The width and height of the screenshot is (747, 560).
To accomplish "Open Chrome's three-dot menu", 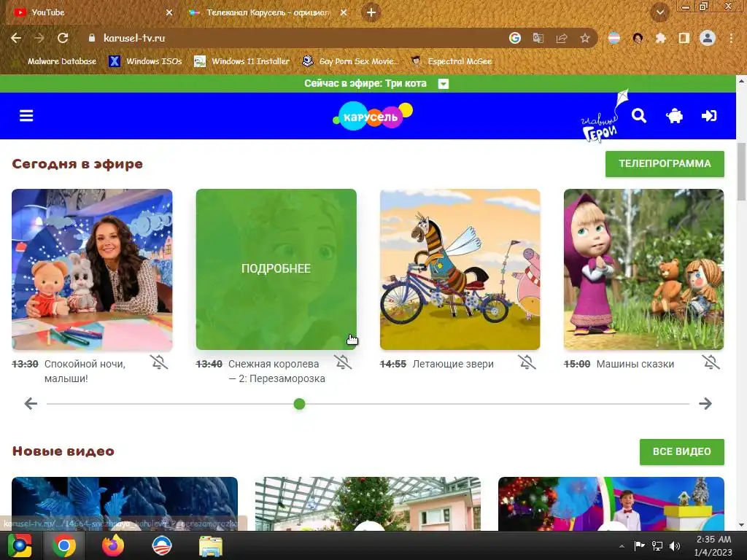I will [731, 38].
